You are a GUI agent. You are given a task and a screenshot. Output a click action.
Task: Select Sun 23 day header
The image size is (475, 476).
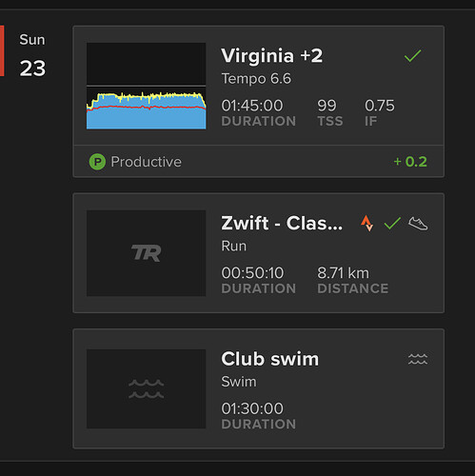tap(32, 55)
